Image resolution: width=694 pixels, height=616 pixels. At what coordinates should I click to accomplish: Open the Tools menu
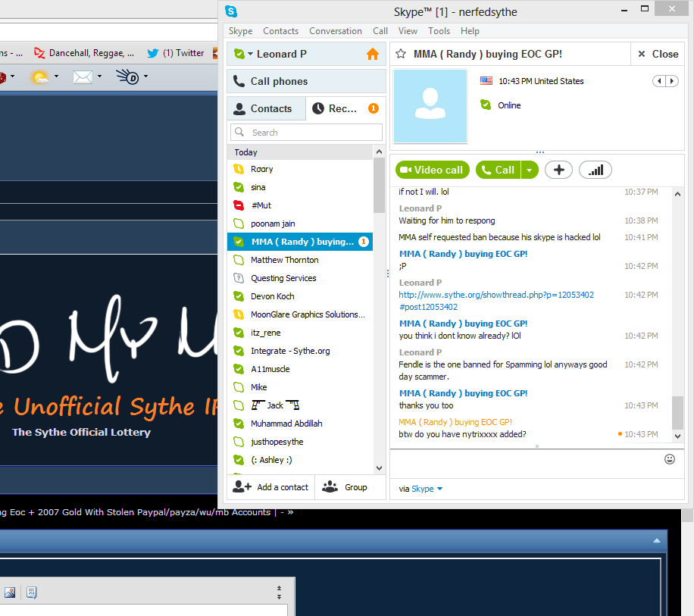pyautogui.click(x=439, y=31)
